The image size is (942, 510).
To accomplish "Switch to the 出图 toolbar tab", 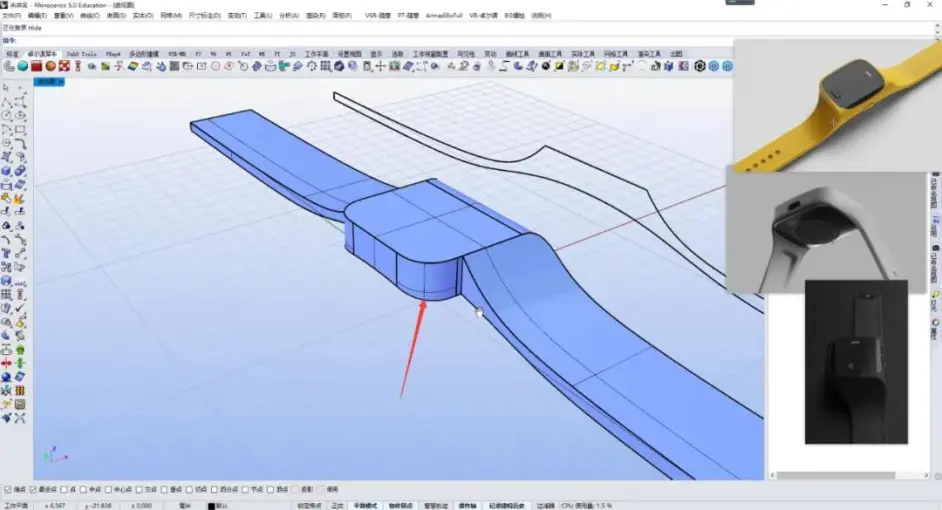I will pos(676,54).
